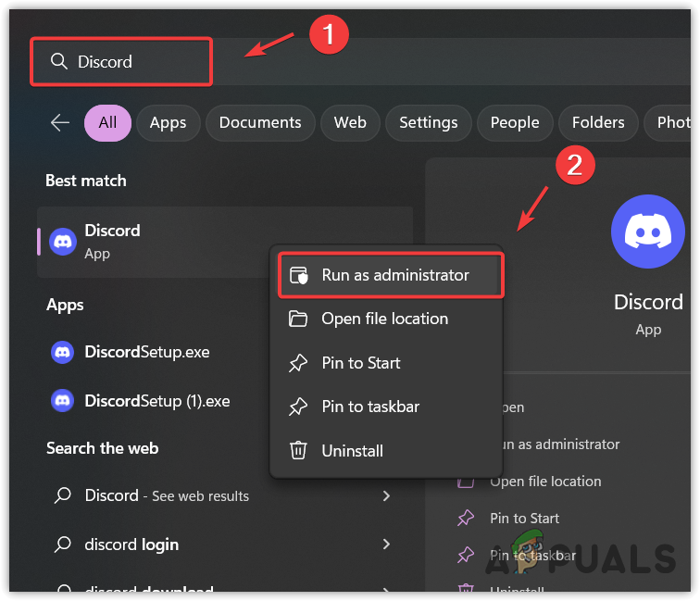Click pin icon next to Pin to Start in context menu

pos(298,363)
